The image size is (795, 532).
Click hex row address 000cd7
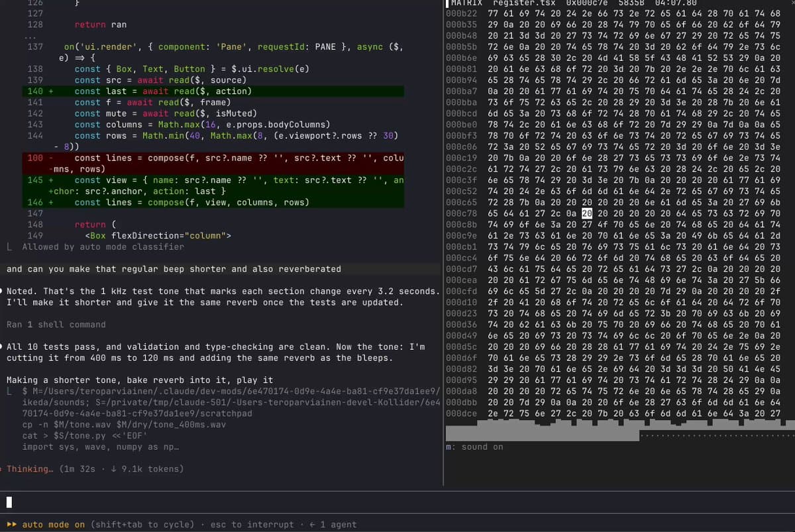point(462,269)
